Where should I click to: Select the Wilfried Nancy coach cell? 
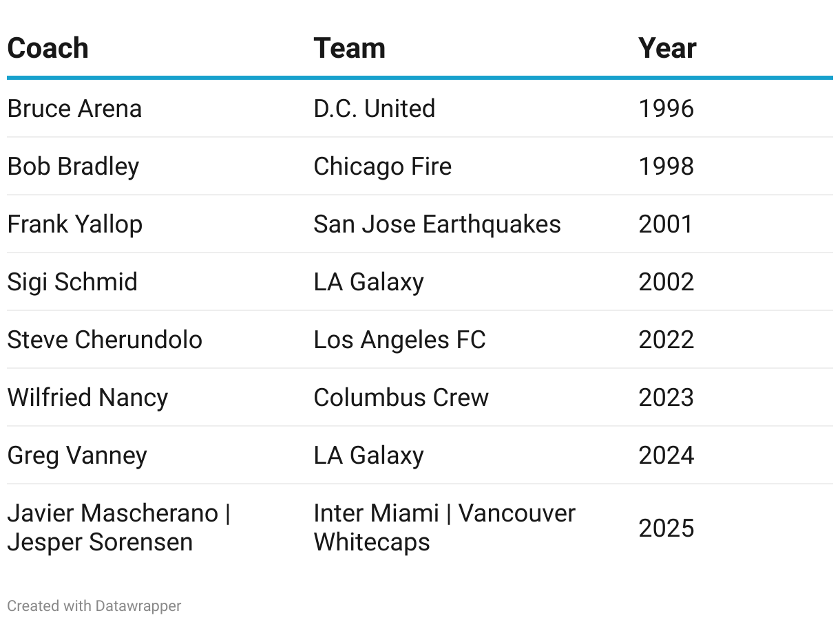[x=87, y=398]
